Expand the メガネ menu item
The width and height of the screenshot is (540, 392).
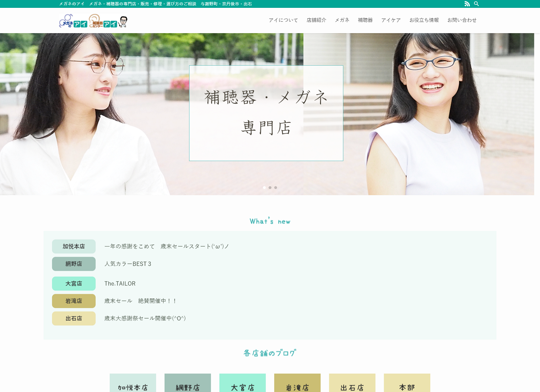(342, 20)
